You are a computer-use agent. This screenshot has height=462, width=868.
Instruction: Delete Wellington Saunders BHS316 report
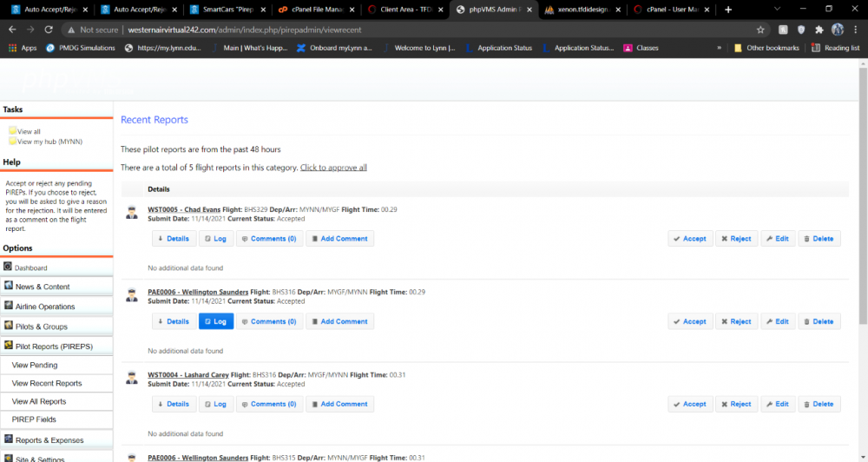pyautogui.click(x=819, y=321)
